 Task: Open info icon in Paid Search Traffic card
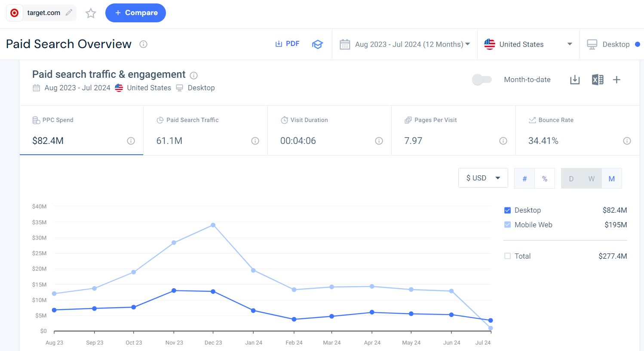coord(255,141)
